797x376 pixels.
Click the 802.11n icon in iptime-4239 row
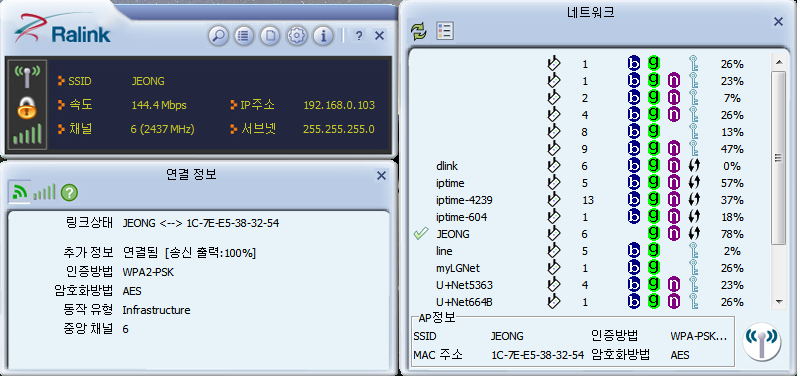click(673, 200)
